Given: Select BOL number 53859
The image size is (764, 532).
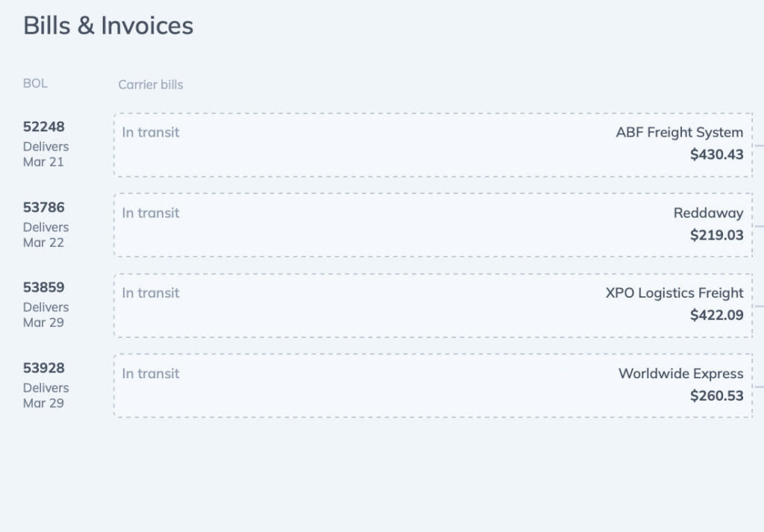Looking at the screenshot, I should (44, 287).
